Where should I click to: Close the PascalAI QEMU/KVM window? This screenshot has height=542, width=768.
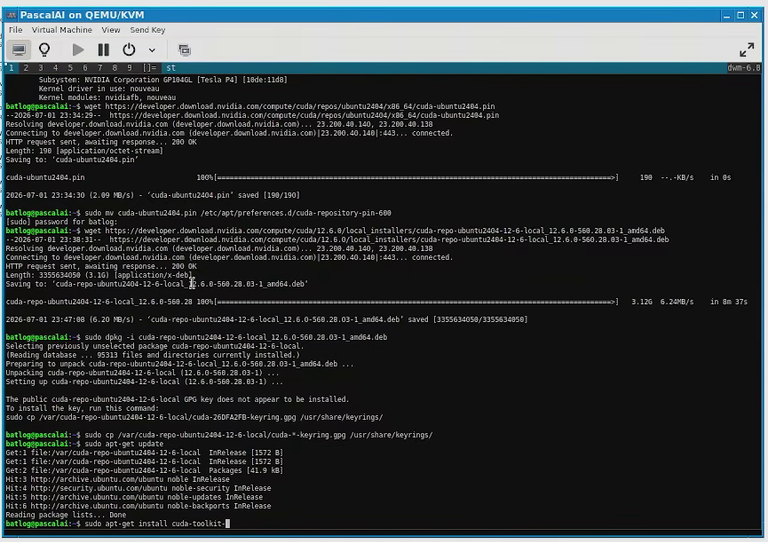click(x=754, y=15)
